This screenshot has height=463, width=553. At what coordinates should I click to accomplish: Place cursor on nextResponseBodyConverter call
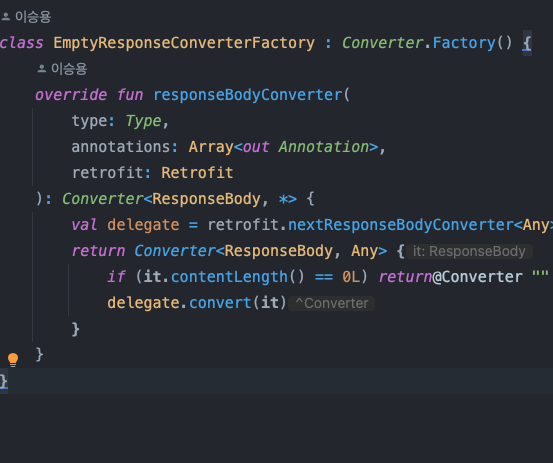point(401,225)
